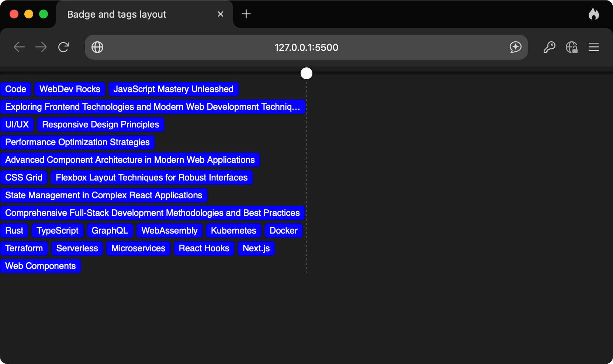
Task: Click the green fullscreen window button
Action: pos(44,14)
